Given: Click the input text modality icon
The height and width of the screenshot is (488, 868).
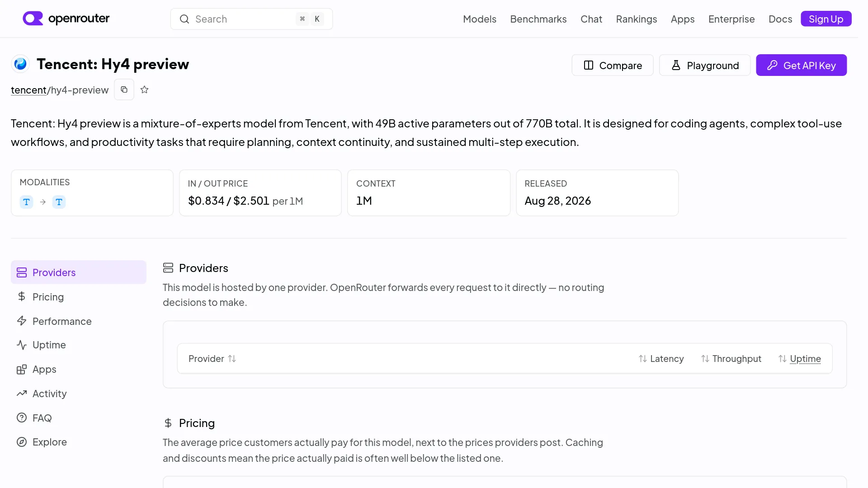Looking at the screenshot, I should 26,202.
